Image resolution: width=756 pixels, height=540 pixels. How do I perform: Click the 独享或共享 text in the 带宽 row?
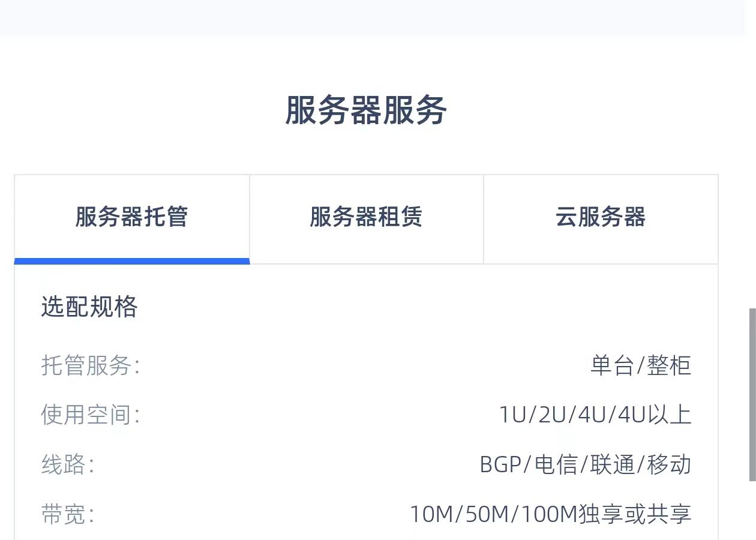pos(635,514)
